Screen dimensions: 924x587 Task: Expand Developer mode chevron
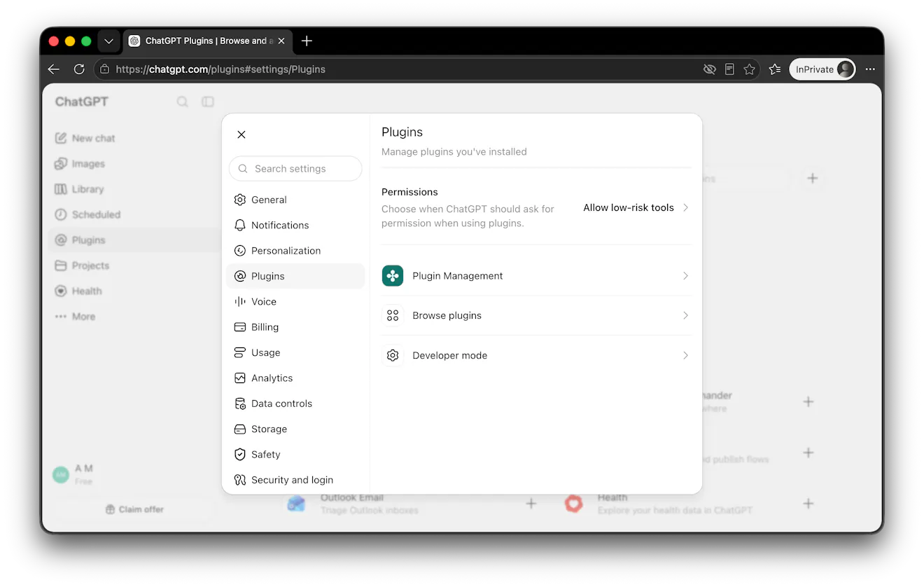pos(686,355)
